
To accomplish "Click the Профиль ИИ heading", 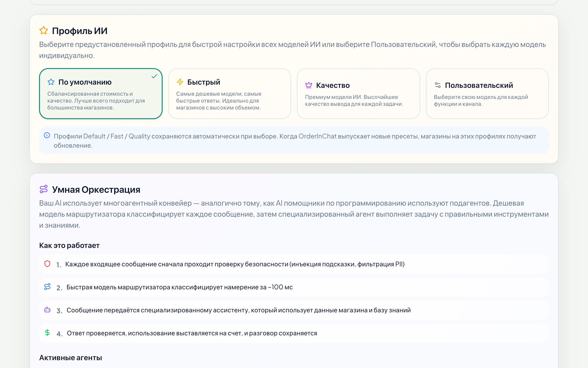I will coord(80,31).
